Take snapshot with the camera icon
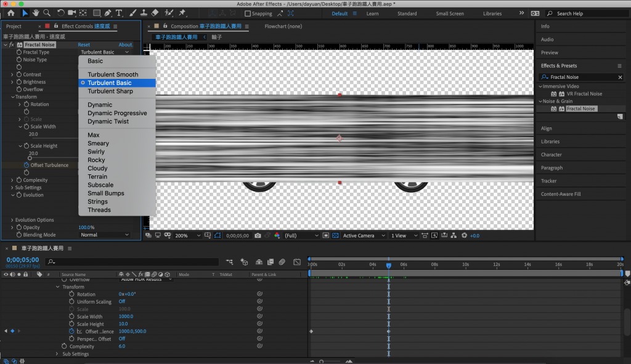The width and height of the screenshot is (631, 364). (258, 235)
